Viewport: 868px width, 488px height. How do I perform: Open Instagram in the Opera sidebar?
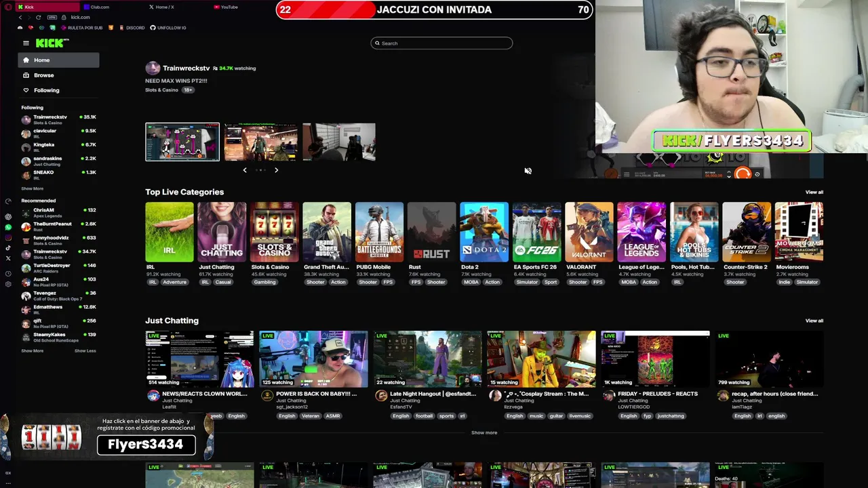[x=8, y=237]
